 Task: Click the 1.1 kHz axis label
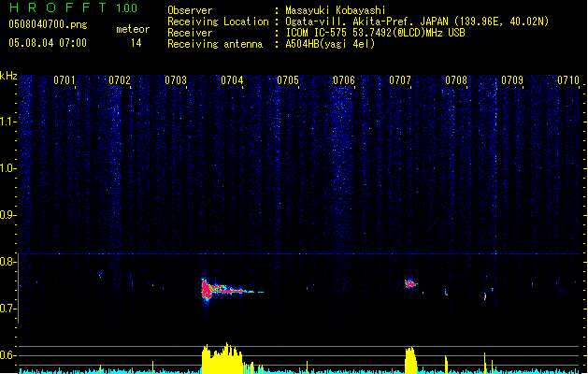point(8,122)
